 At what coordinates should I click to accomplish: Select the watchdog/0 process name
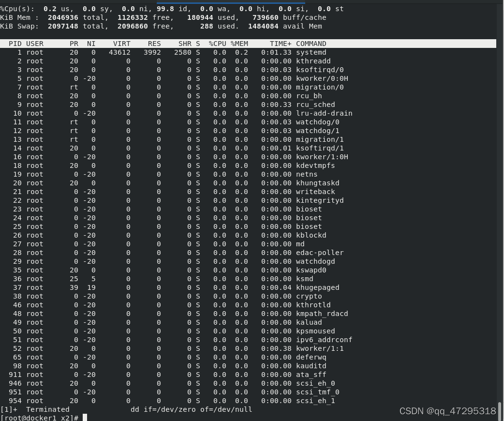(318, 122)
